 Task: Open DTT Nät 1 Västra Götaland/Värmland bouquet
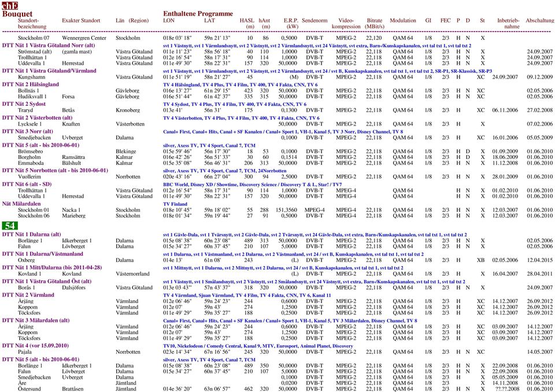[49, 71]
